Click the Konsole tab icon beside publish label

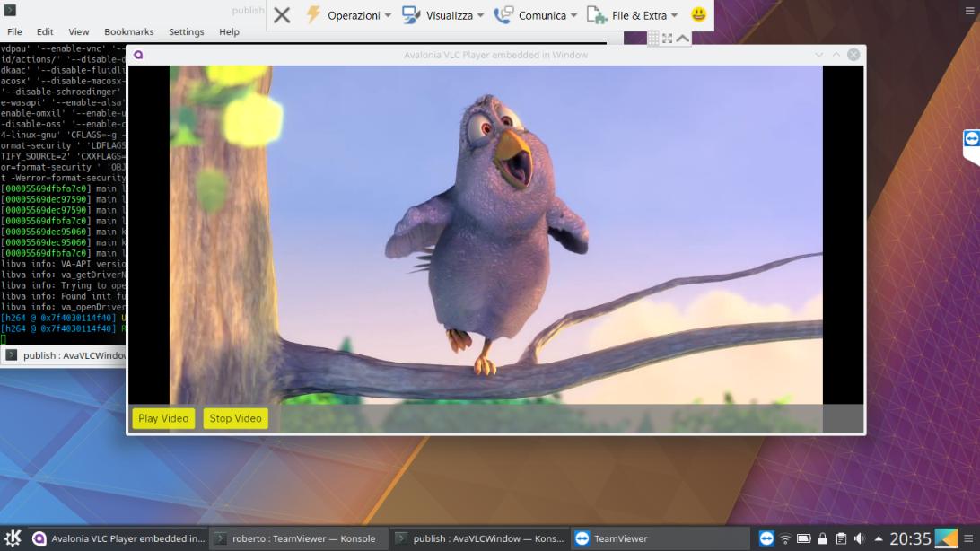click(x=12, y=355)
